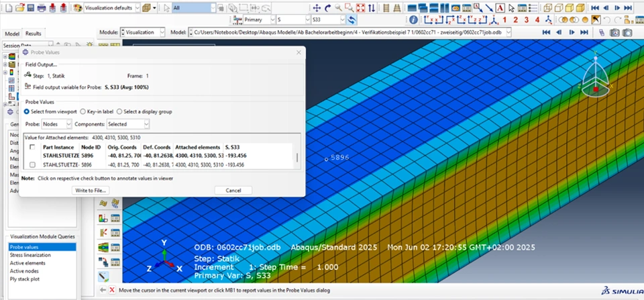Viewport: 644px width, 300px height.
Task: Select shaded render style cube
Action: [580, 8]
